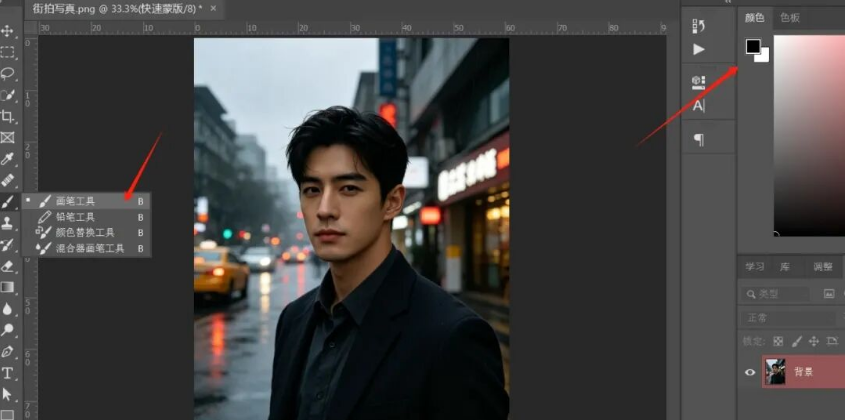Toggle lock transparent pixels
Image resolution: width=845 pixels, height=420 pixels.
point(778,341)
